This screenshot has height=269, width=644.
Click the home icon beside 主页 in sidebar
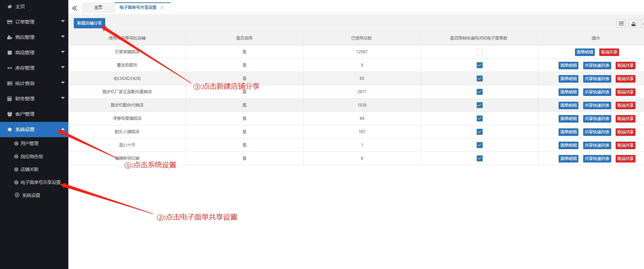[10, 6]
